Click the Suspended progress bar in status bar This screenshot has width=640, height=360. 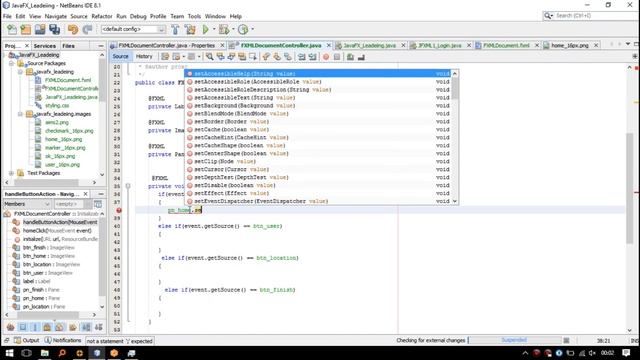[x=514, y=340]
